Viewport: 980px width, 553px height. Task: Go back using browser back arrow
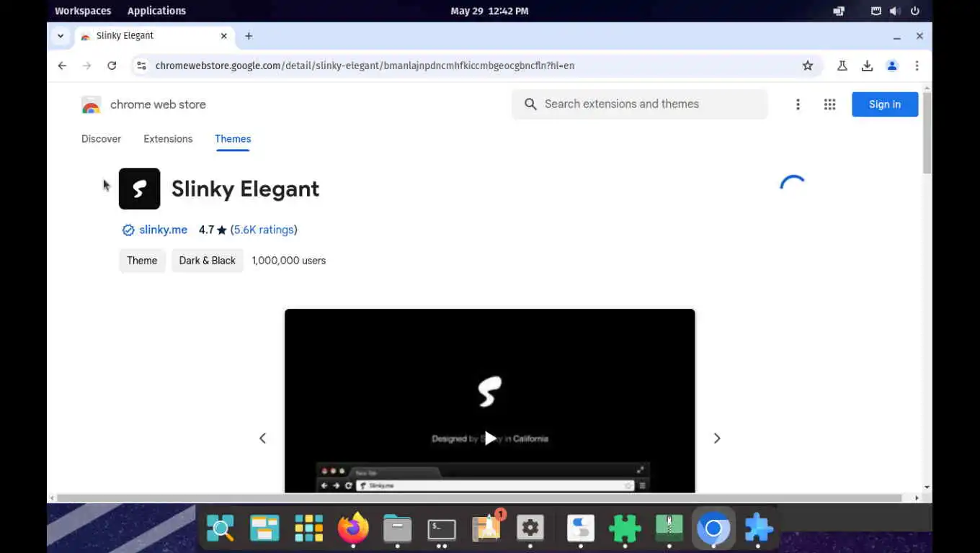point(62,66)
